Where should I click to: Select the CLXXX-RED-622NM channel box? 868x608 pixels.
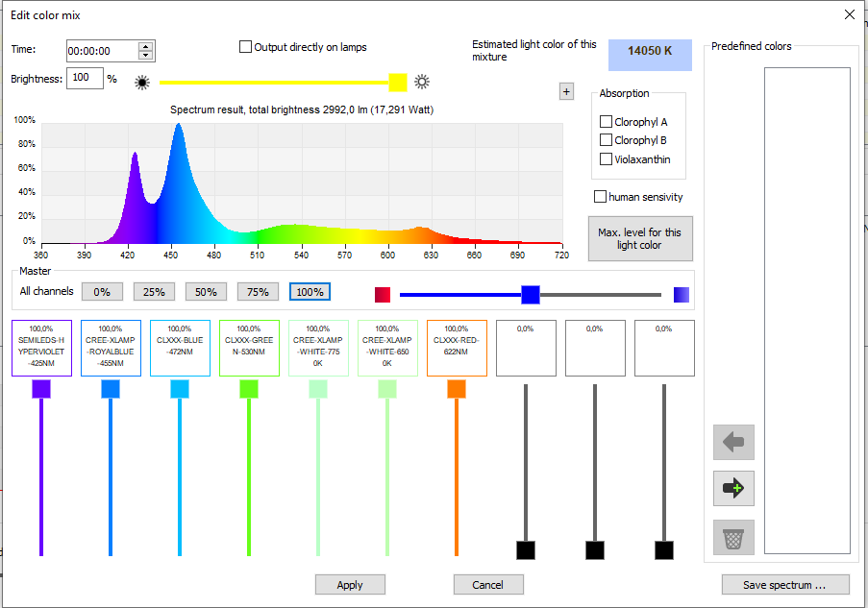[457, 348]
